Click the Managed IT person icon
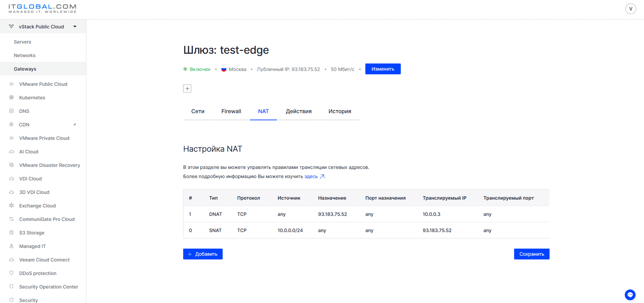Image resolution: width=644 pixels, height=303 pixels. pos(12,246)
